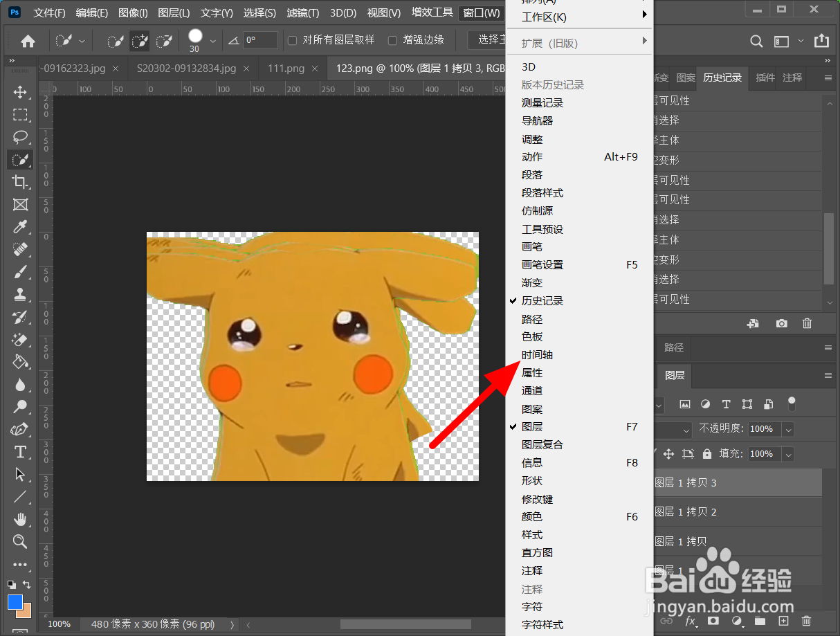Create a new layer group

click(760, 621)
